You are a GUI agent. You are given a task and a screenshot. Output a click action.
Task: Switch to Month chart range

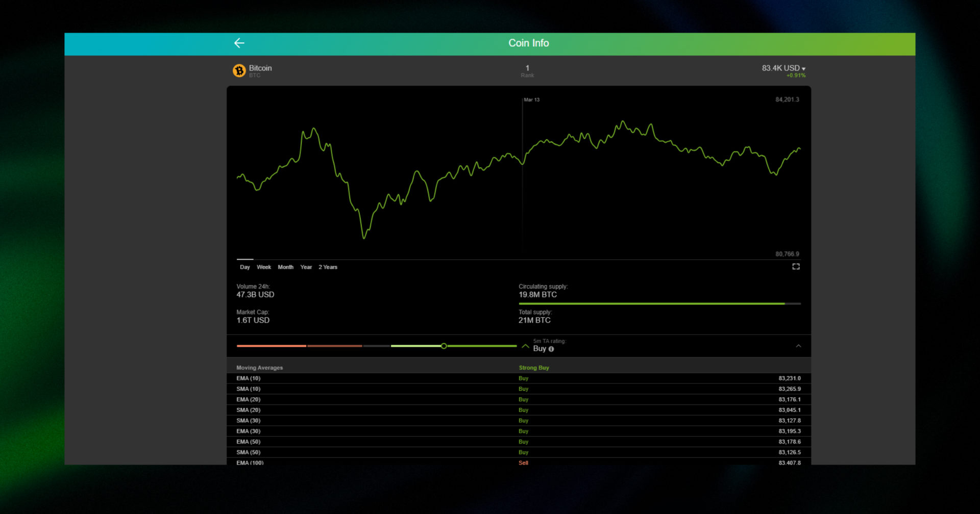click(286, 267)
